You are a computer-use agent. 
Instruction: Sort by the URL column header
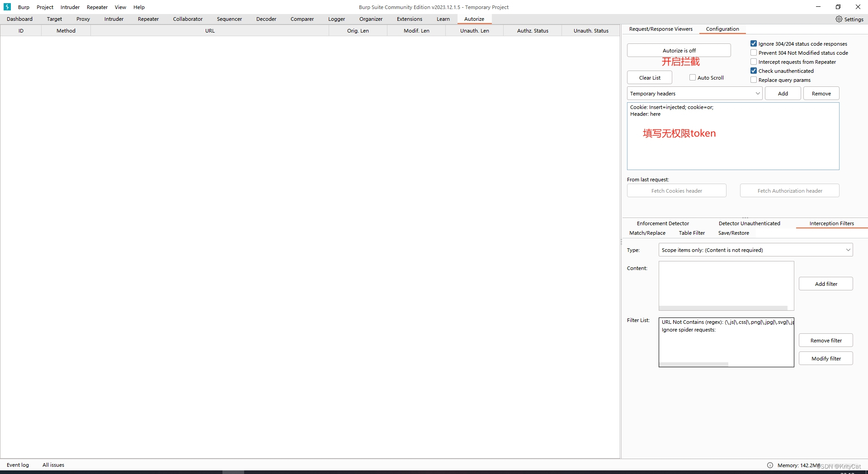pyautogui.click(x=210, y=31)
